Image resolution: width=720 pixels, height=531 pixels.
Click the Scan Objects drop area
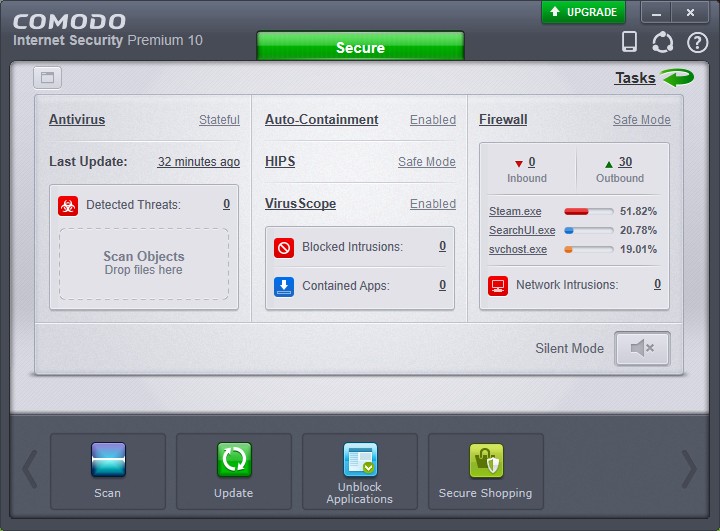144,264
